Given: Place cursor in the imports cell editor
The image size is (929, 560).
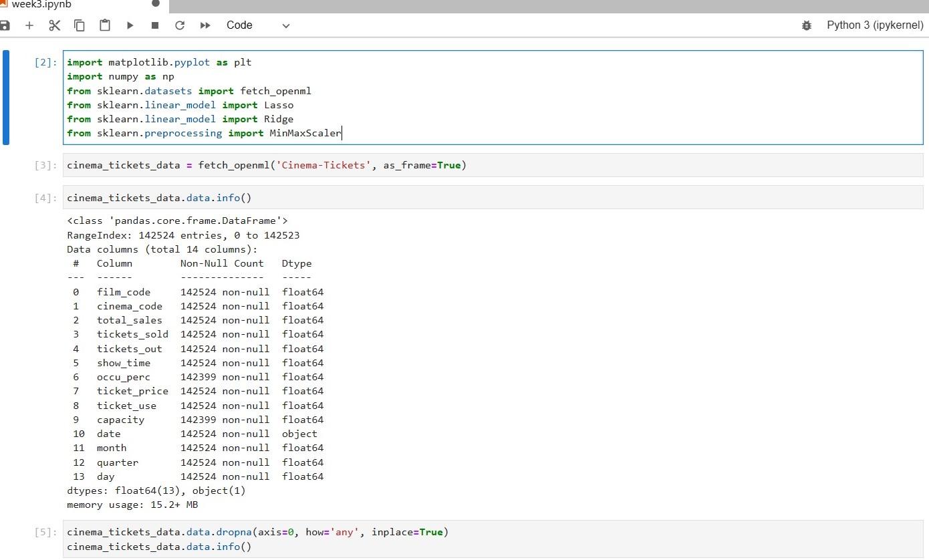Looking at the screenshot, I should [493, 98].
